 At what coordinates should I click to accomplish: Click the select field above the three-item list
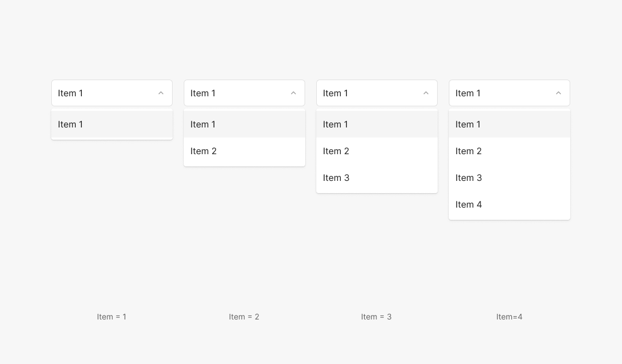click(368, 93)
